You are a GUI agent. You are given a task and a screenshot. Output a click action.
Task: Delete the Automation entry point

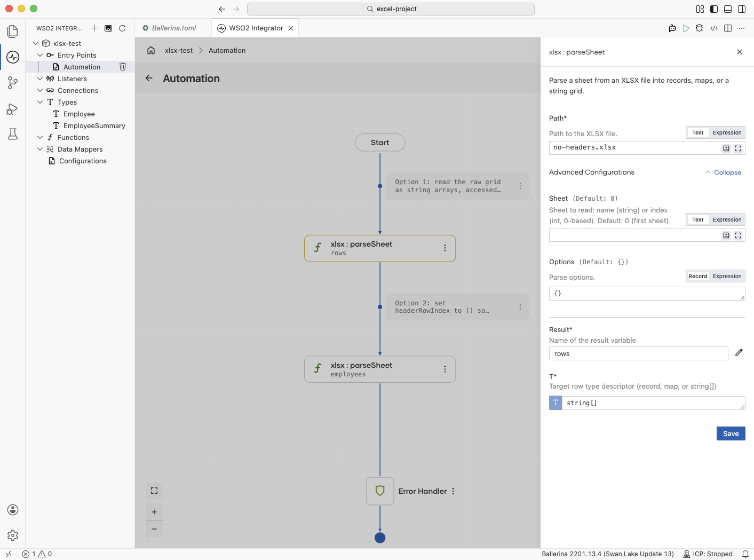coord(123,67)
